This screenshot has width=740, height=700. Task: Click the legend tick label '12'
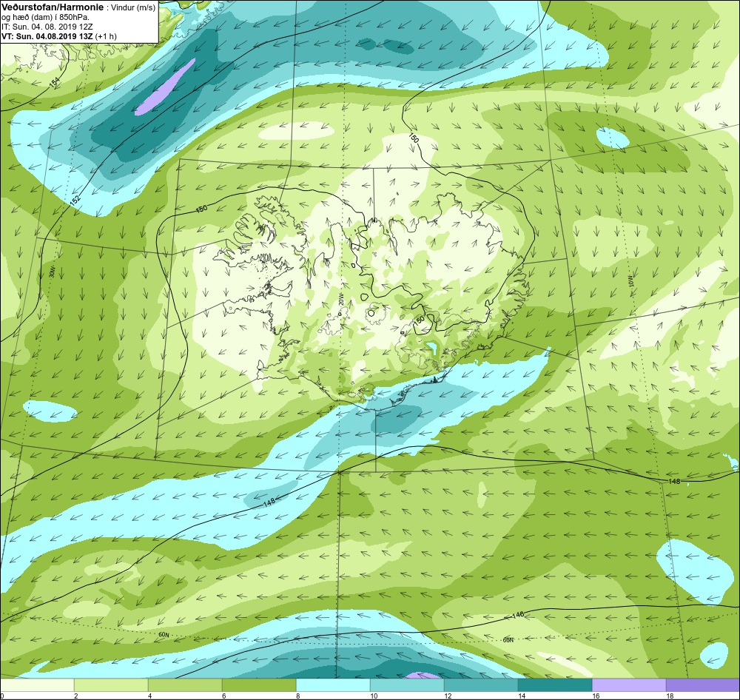tap(448, 696)
